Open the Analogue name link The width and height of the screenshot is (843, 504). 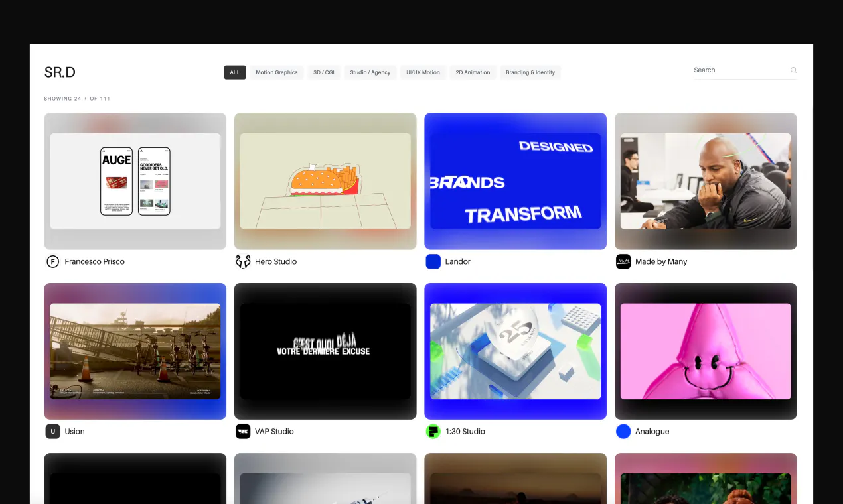click(652, 431)
